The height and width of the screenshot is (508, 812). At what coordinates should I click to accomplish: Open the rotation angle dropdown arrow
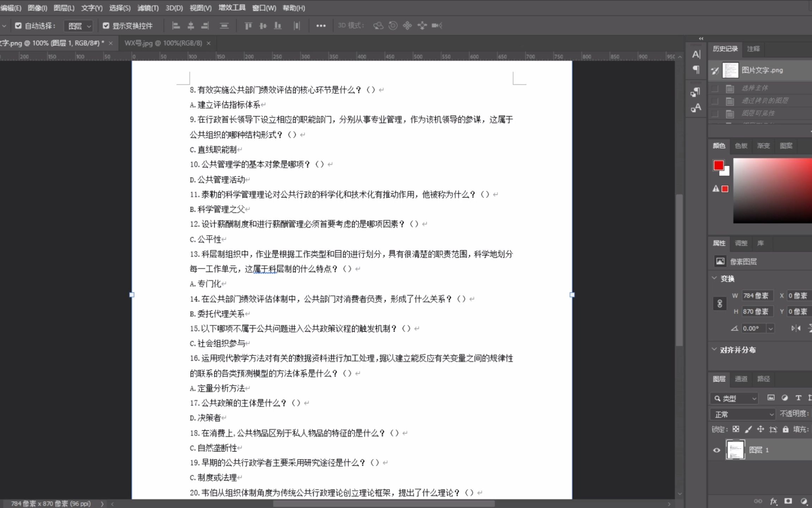click(771, 328)
